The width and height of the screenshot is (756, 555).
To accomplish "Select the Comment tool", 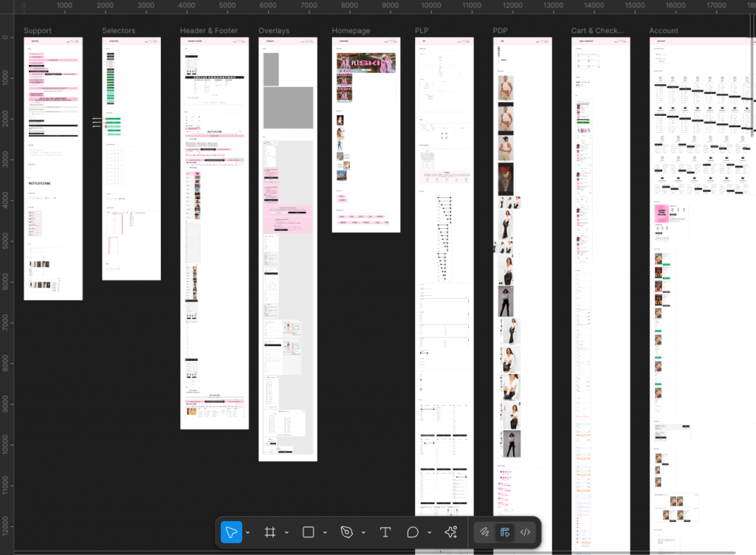I will tap(413, 532).
